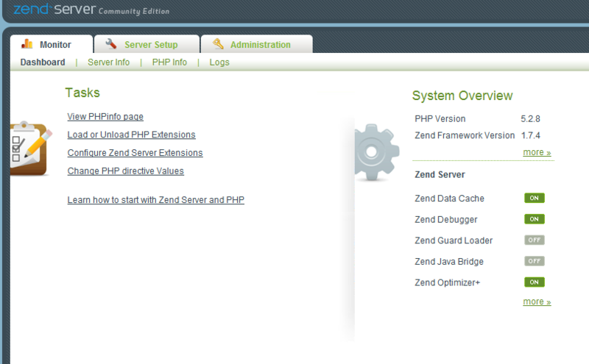Click the Zend Debugger label

(446, 220)
